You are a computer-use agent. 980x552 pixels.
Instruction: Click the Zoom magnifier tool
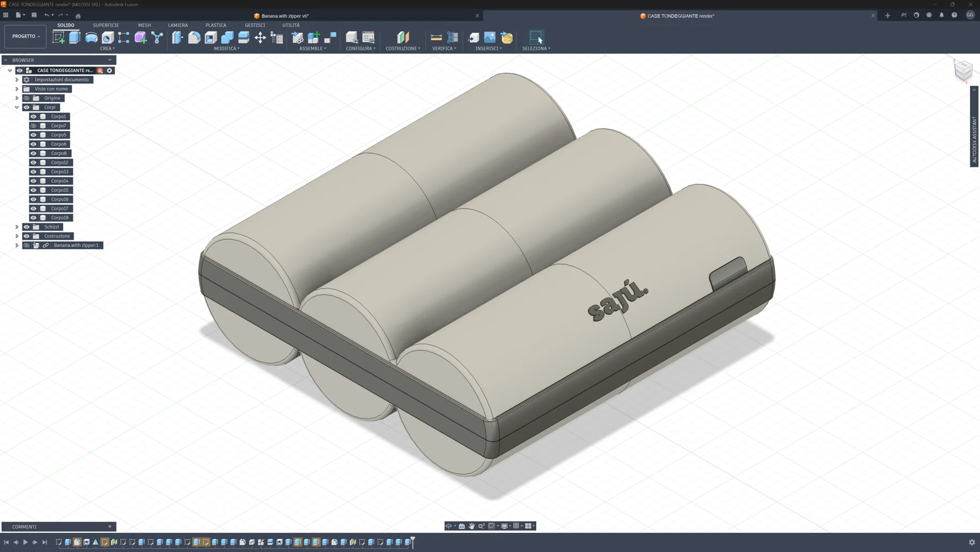[481, 526]
